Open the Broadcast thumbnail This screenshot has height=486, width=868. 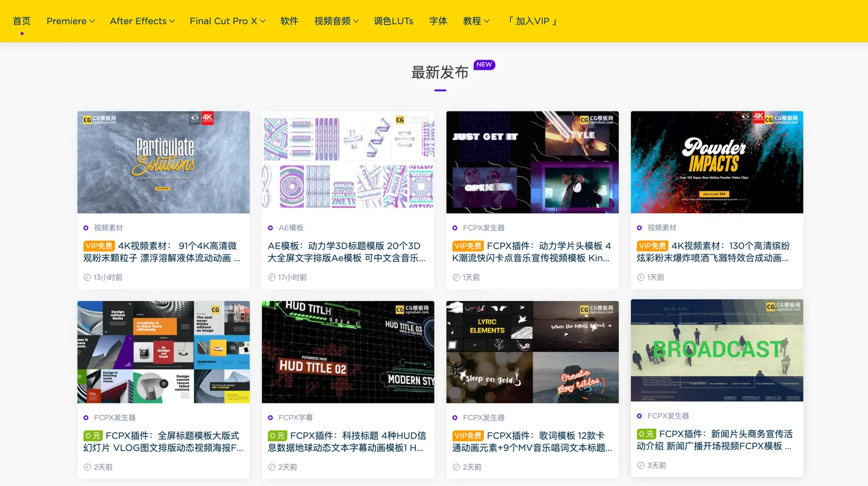click(717, 350)
